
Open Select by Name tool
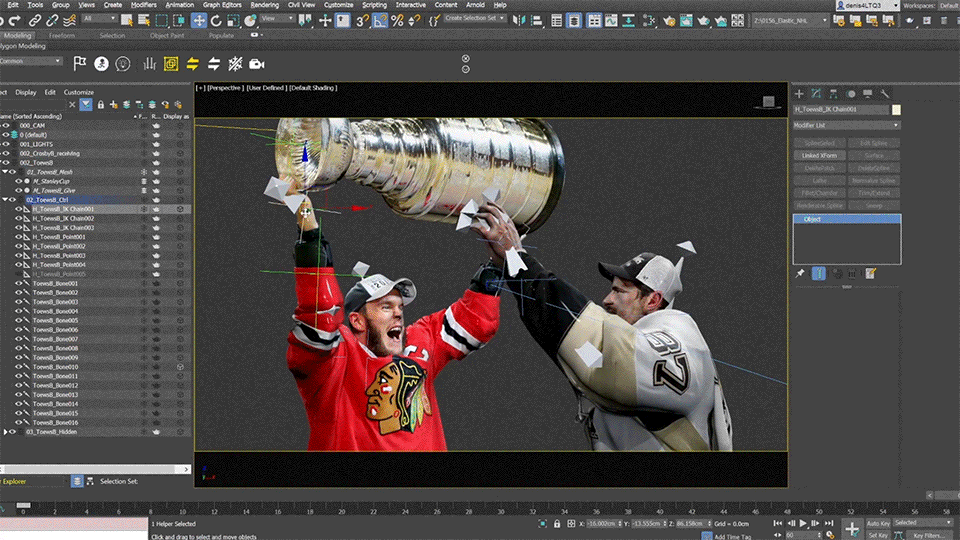point(144,21)
